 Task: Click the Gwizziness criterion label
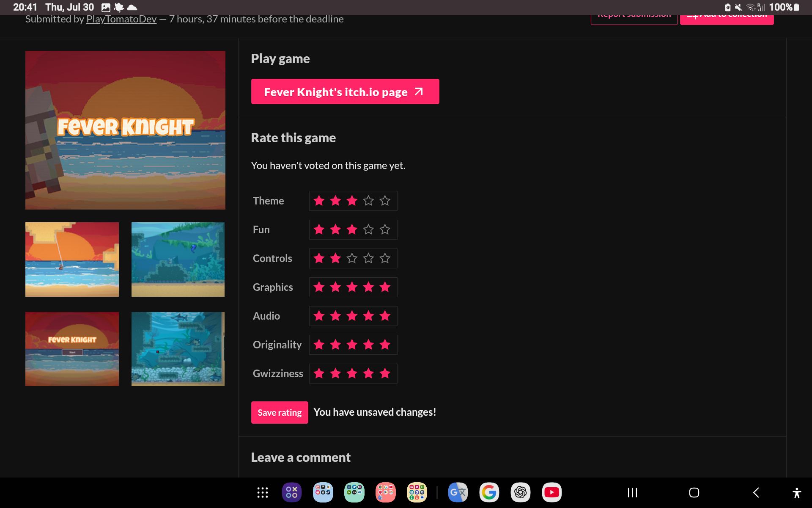[278, 373]
